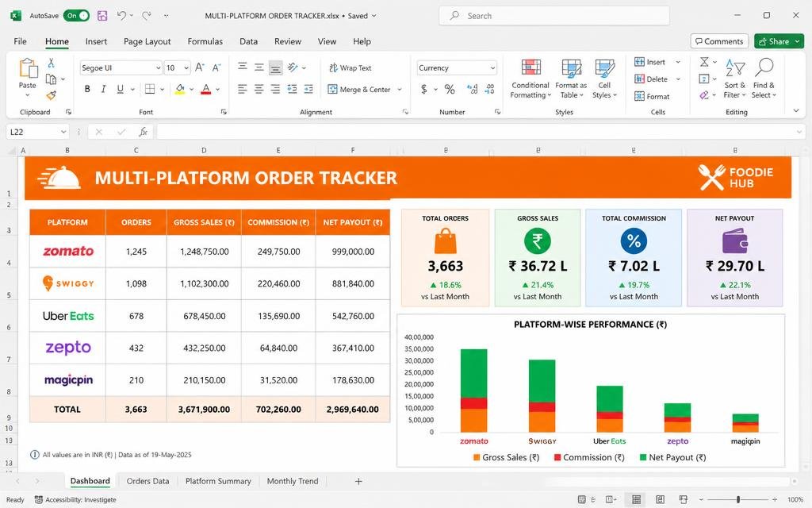Select Top Align
Viewport: 812px width, 508px height.
tap(243, 67)
